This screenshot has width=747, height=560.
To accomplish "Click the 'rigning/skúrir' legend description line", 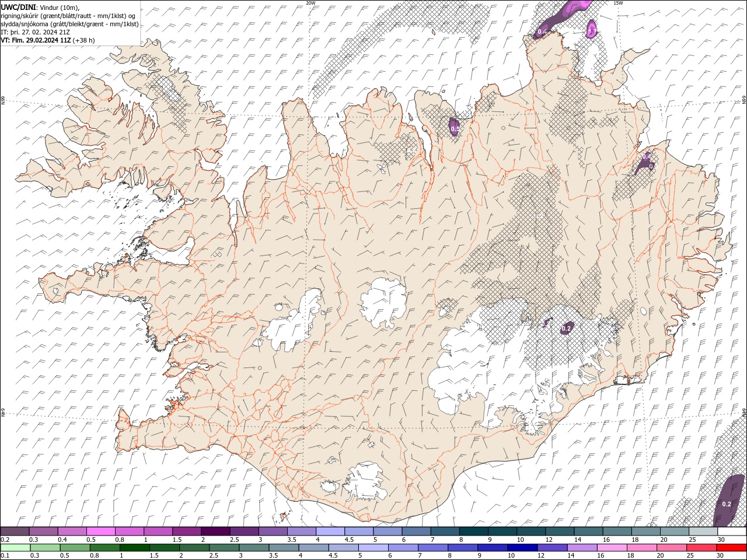I will (68, 16).
